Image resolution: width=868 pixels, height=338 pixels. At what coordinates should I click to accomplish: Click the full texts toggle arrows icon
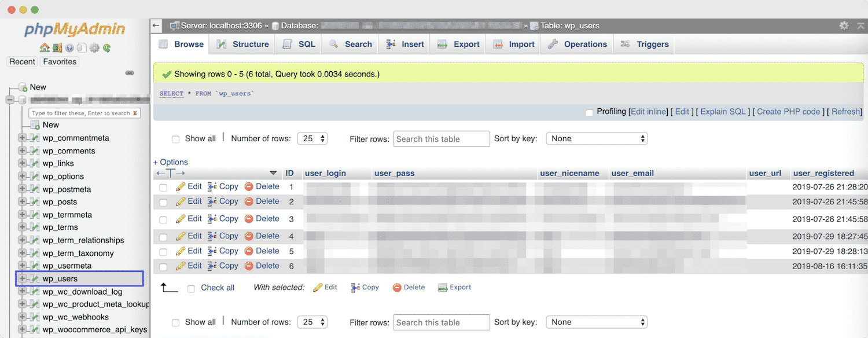pos(171,173)
